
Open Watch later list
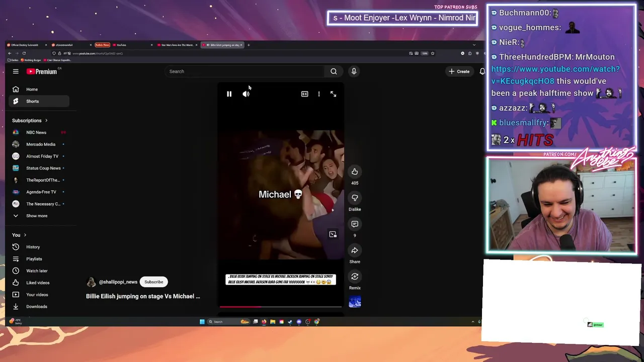point(38,271)
